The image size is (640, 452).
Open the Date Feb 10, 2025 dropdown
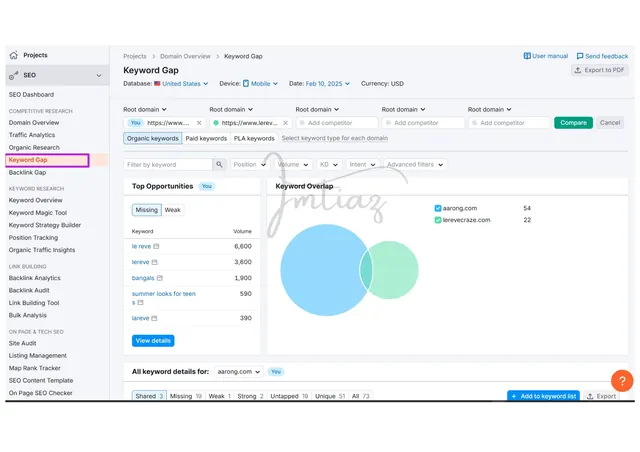click(328, 84)
